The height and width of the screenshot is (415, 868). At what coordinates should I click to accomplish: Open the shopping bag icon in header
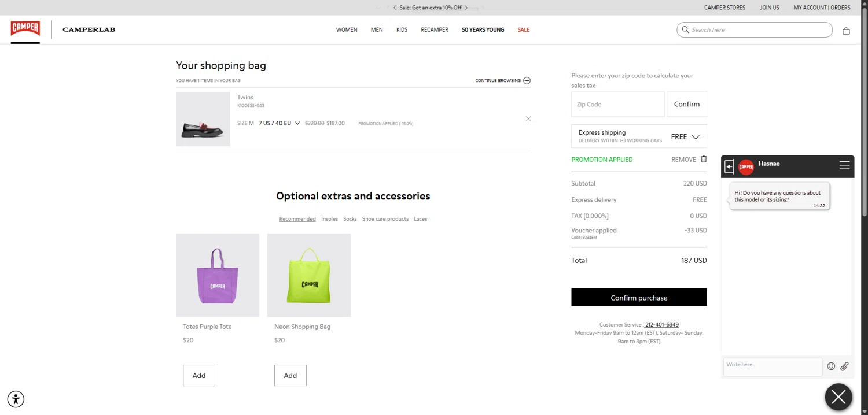[846, 31]
